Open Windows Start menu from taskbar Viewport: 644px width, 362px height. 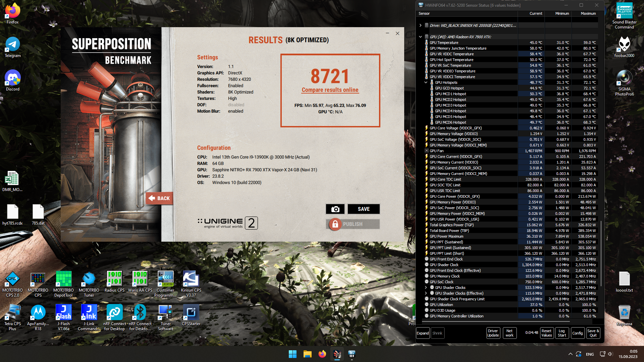[x=292, y=354]
